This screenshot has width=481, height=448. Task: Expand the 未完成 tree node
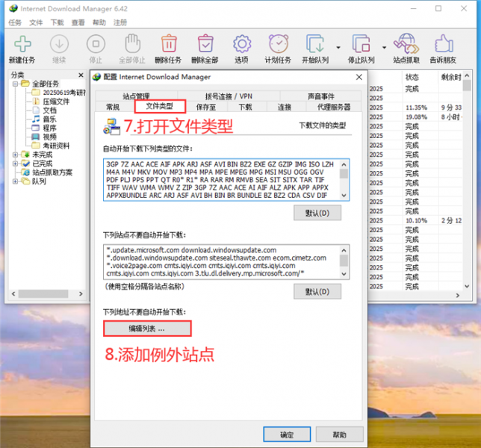click(x=14, y=155)
